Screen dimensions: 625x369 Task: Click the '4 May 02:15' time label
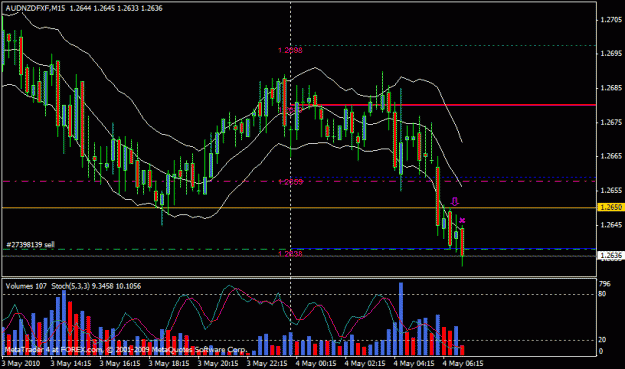365,363
